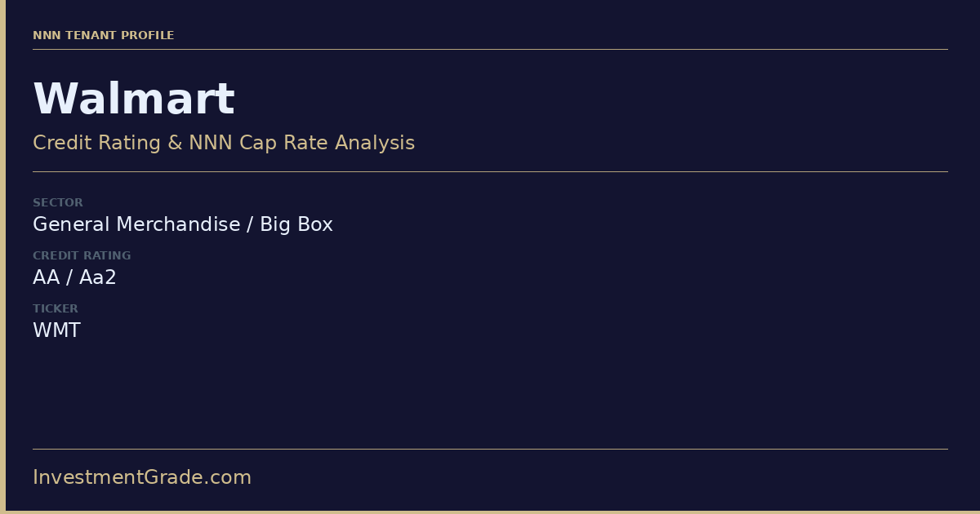Click the divider line under NNN TENANT PROFILE
The image size is (980, 514).
point(490,50)
